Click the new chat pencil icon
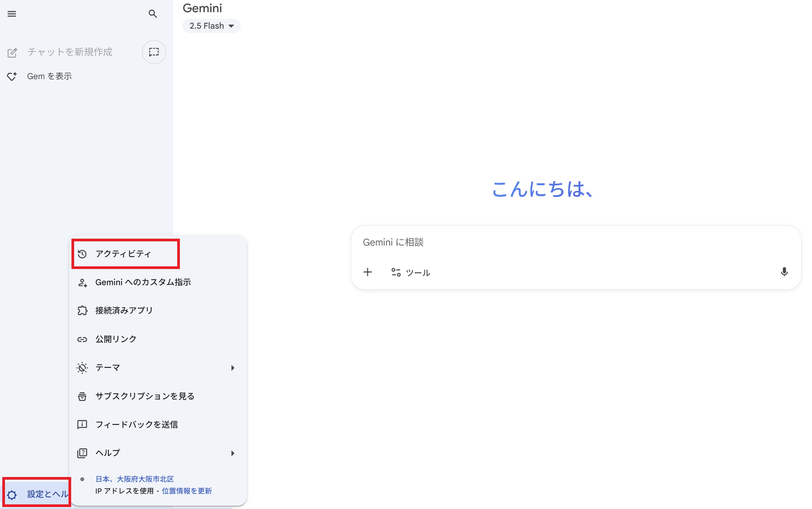812x509 pixels. point(12,53)
